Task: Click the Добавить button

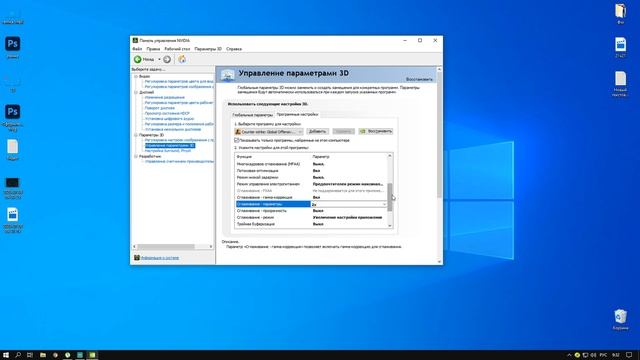Action: (317, 131)
